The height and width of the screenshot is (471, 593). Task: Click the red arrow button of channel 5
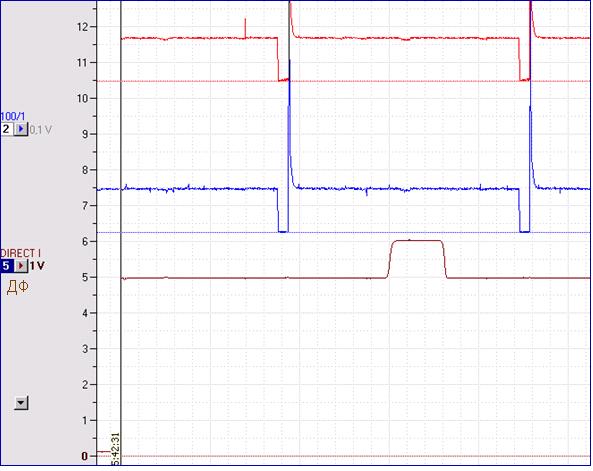click(21, 266)
